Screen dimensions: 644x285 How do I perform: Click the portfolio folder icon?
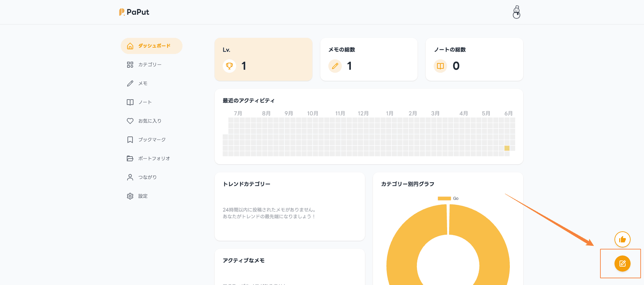(x=130, y=159)
